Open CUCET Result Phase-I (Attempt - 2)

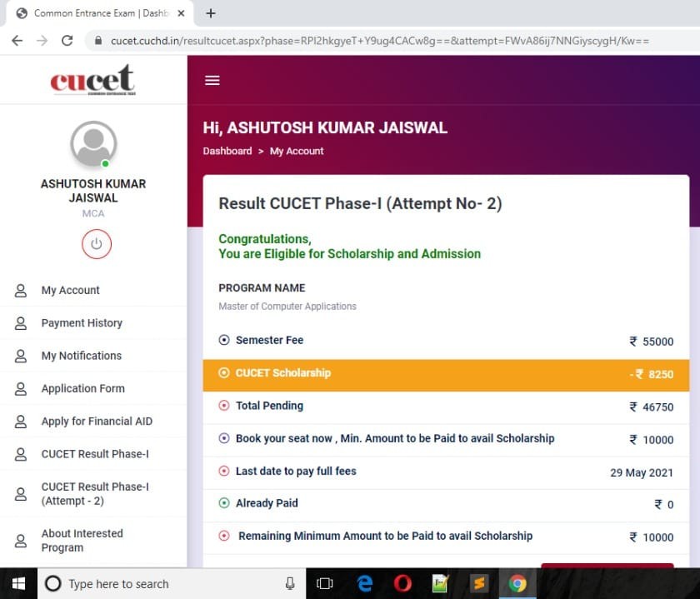(x=95, y=494)
